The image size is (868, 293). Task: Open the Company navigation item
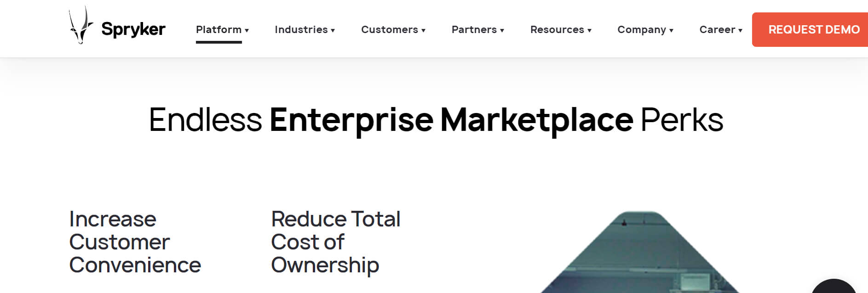[641, 29]
